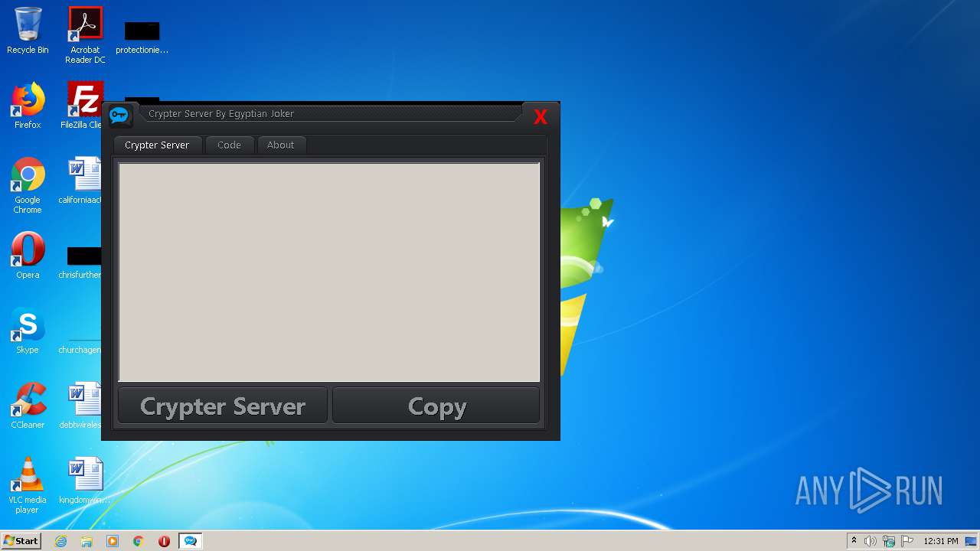Select the chrisfurther desktop file icon
This screenshot has width=980, height=551.
80,262
